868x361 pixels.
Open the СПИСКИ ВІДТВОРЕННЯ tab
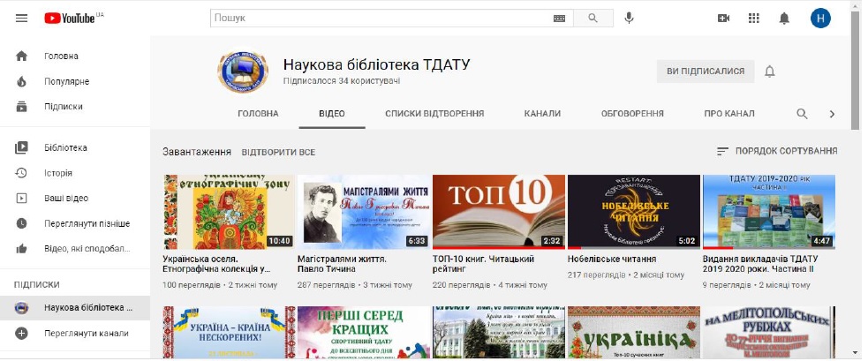[434, 114]
